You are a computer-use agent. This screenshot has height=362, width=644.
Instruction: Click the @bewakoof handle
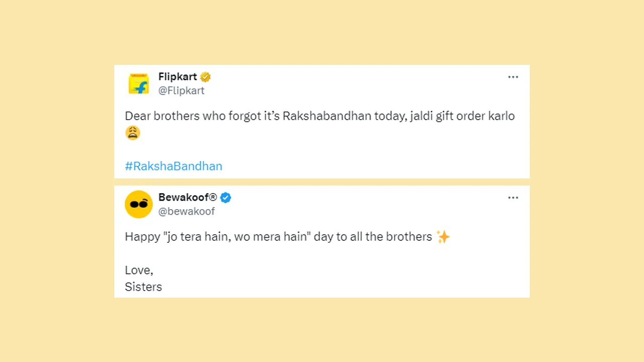187,211
